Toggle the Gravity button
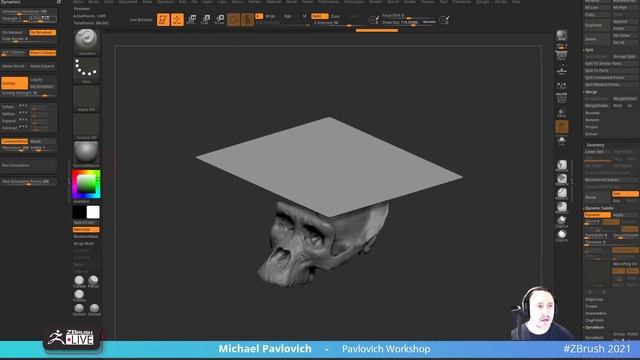This screenshot has width=640, height=360. click(x=15, y=83)
